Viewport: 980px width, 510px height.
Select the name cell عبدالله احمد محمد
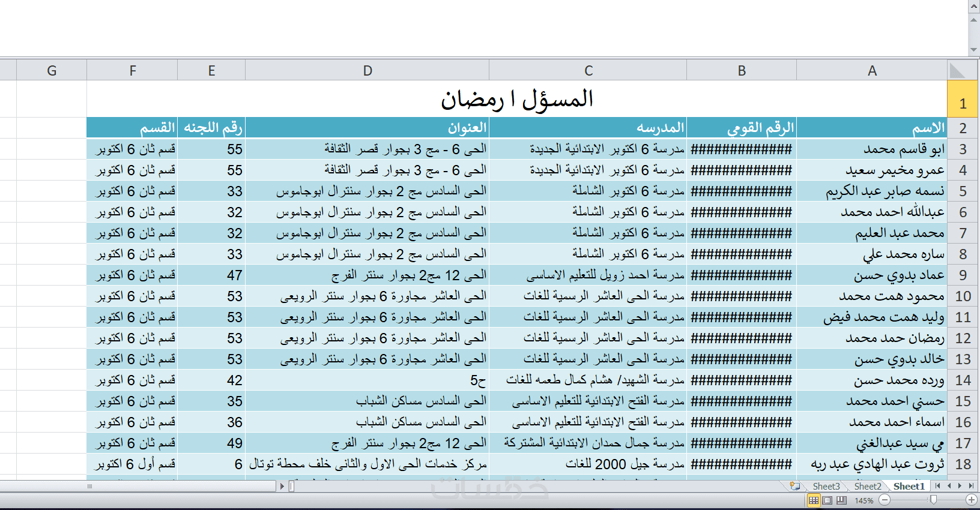[872, 212]
